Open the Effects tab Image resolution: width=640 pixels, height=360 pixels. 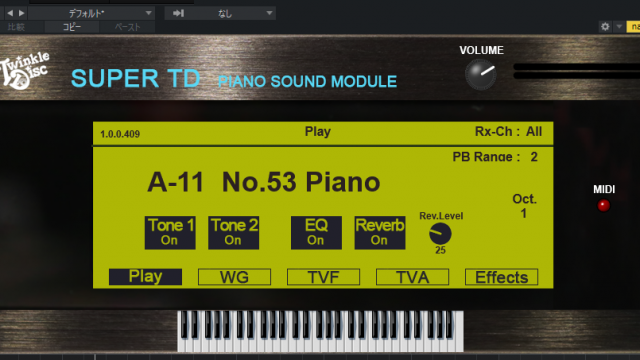tap(501, 277)
